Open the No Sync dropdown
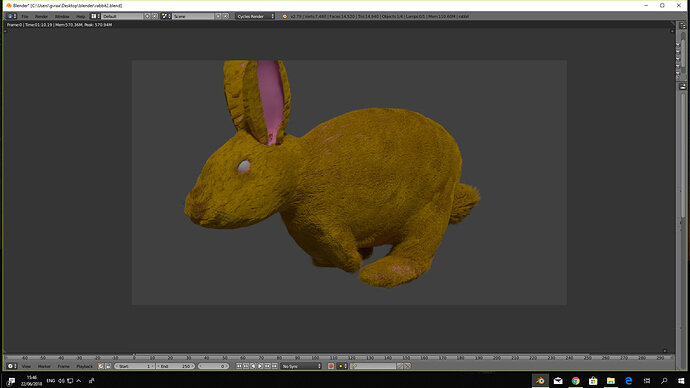The width and height of the screenshot is (690, 388). point(301,366)
